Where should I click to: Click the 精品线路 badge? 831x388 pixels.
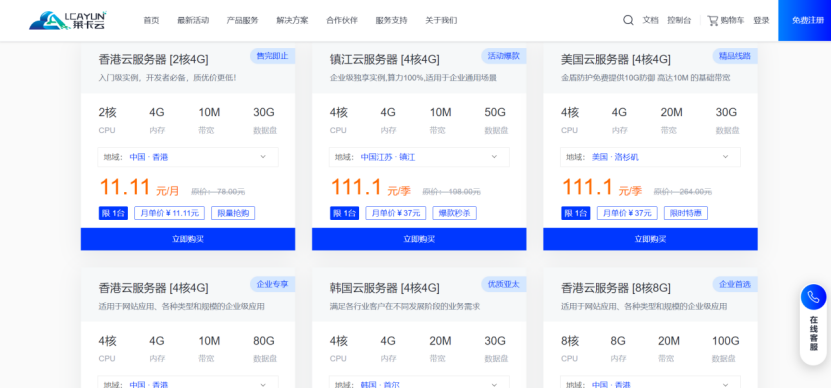[x=735, y=56]
